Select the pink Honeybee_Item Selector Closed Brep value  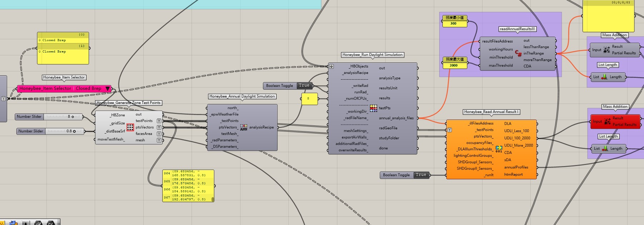pyautogui.click(x=88, y=89)
